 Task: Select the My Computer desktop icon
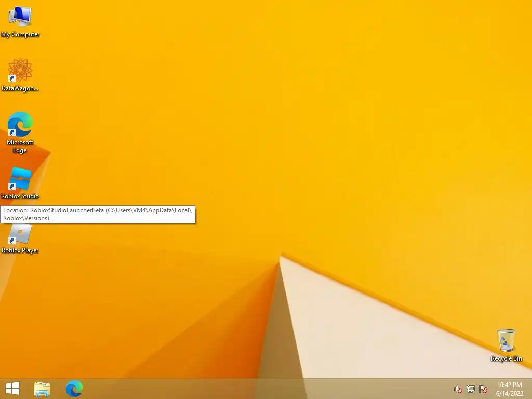(x=20, y=21)
